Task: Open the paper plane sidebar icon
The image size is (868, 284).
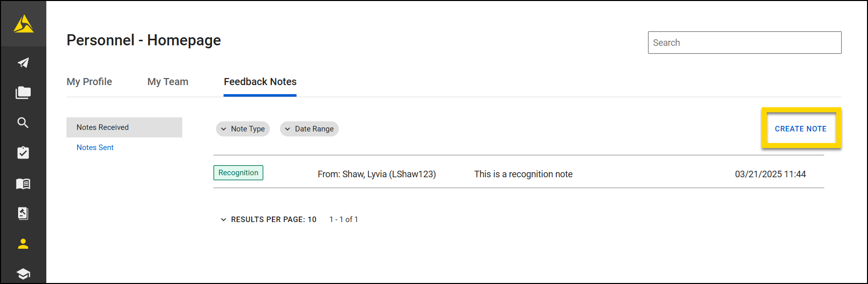Action: 23,62
